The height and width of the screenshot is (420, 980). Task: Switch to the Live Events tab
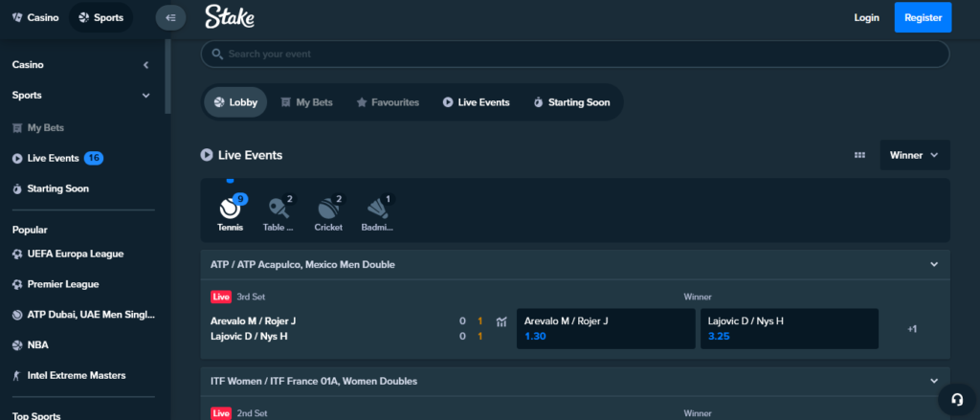[477, 102]
